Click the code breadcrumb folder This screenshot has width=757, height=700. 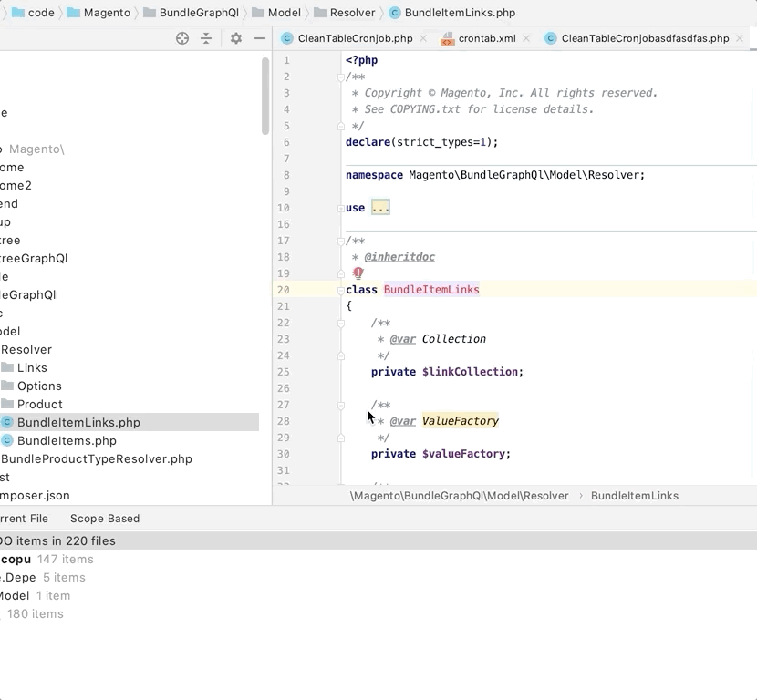click(x=33, y=13)
